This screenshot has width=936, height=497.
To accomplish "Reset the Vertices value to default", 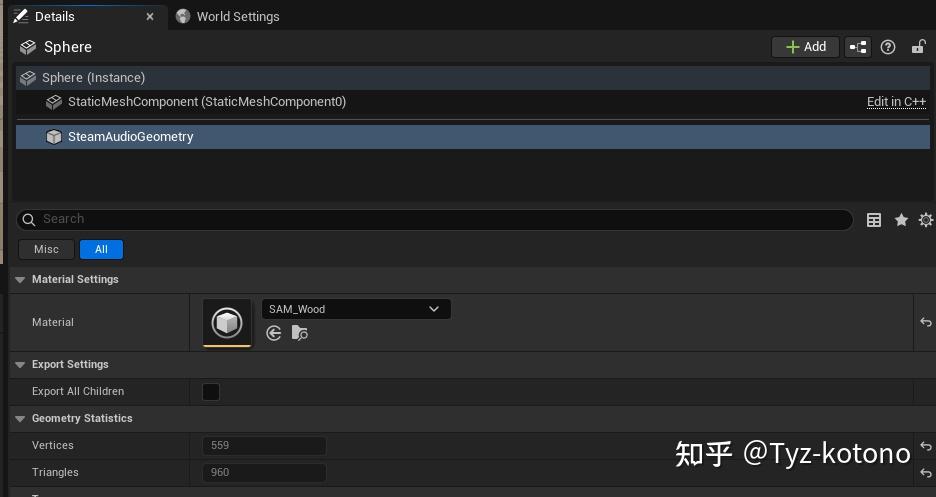I will [925, 446].
